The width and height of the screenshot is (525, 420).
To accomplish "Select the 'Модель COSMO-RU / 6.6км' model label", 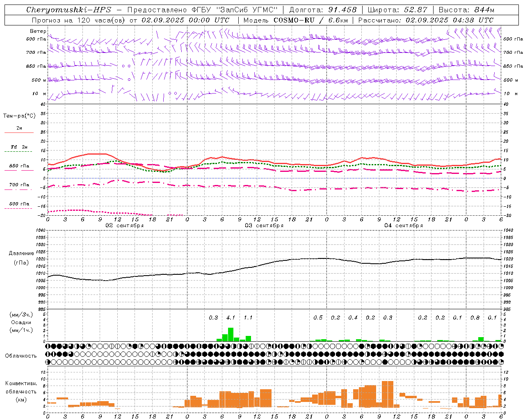I will click(x=296, y=20).
